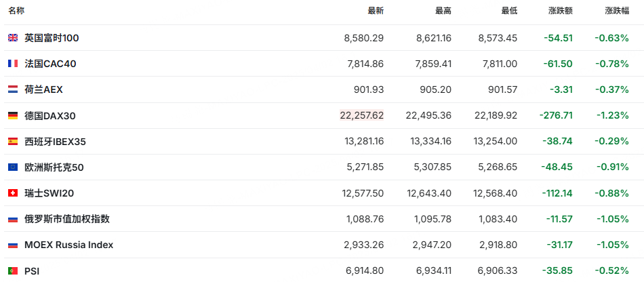This screenshot has width=644, height=282.
Task: Click the Portuguese flag icon beside PSI
Action: coord(13,271)
